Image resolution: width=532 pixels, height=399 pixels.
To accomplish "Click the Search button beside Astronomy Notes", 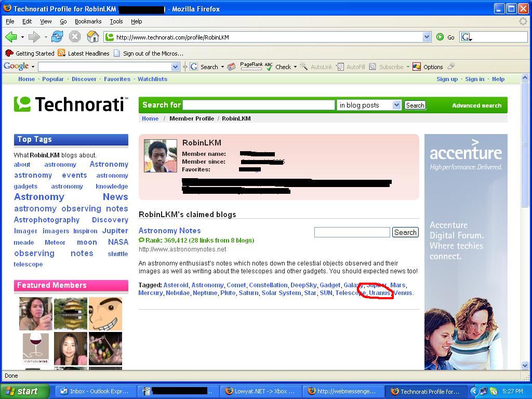I will (x=405, y=232).
